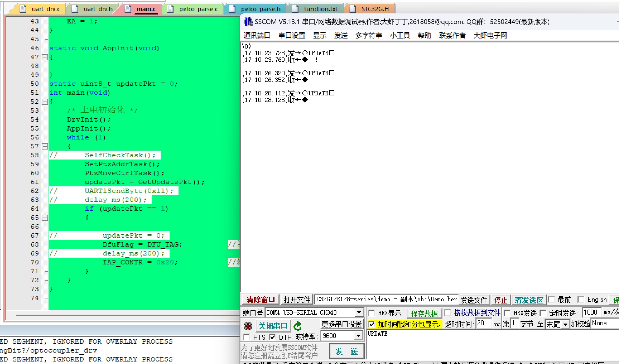Viewport: 619px width, 364px height.
Task: Uncheck 加时间戳和分包显示 checkbox
Action: click(372, 324)
